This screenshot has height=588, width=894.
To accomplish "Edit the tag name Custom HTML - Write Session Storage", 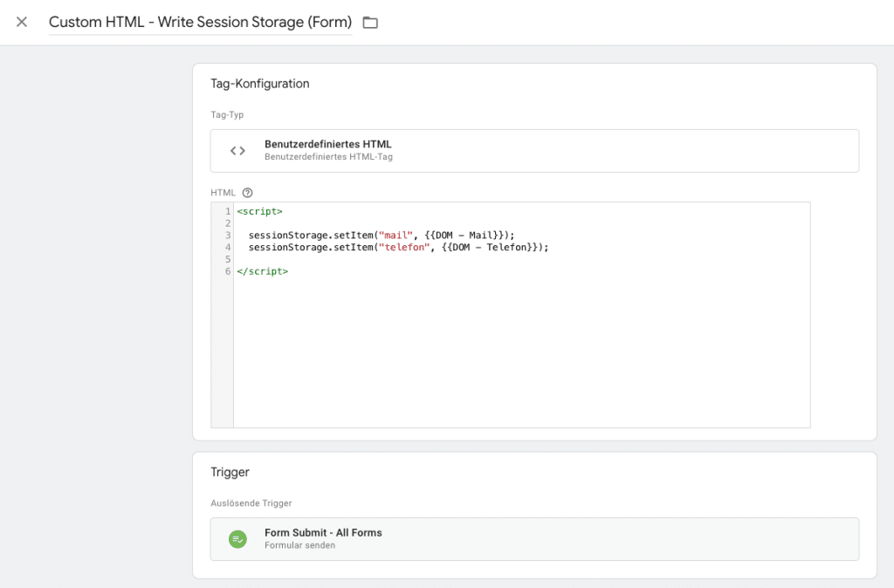I will click(203, 22).
